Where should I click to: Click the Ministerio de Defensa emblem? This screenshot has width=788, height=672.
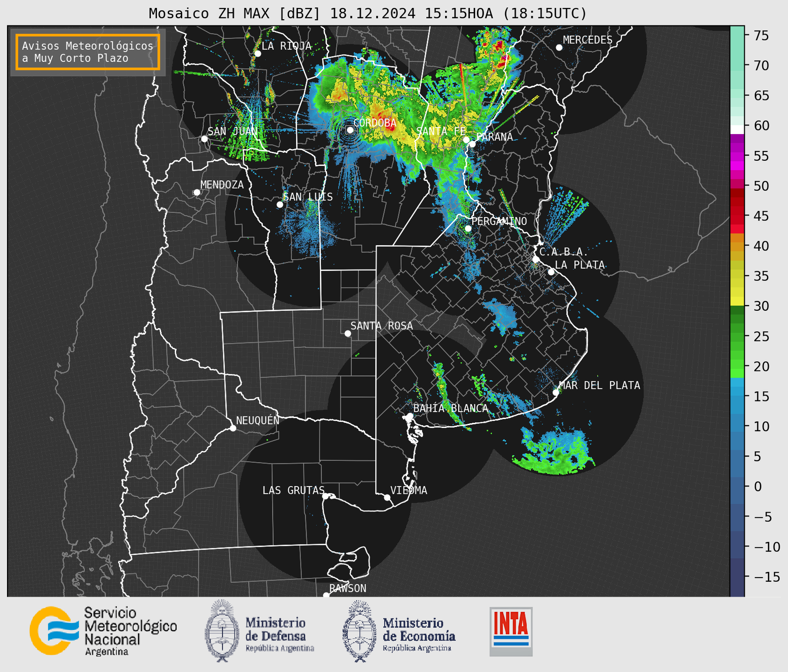coord(221,631)
